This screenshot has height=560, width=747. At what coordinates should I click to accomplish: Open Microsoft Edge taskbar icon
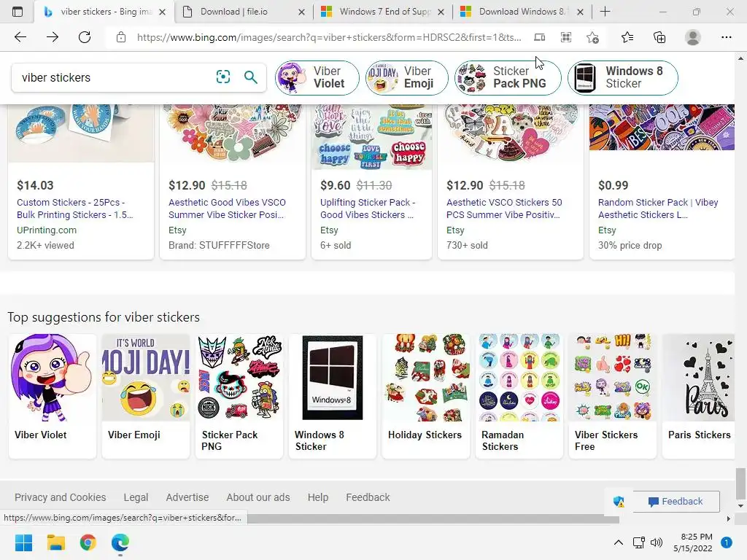120,542
